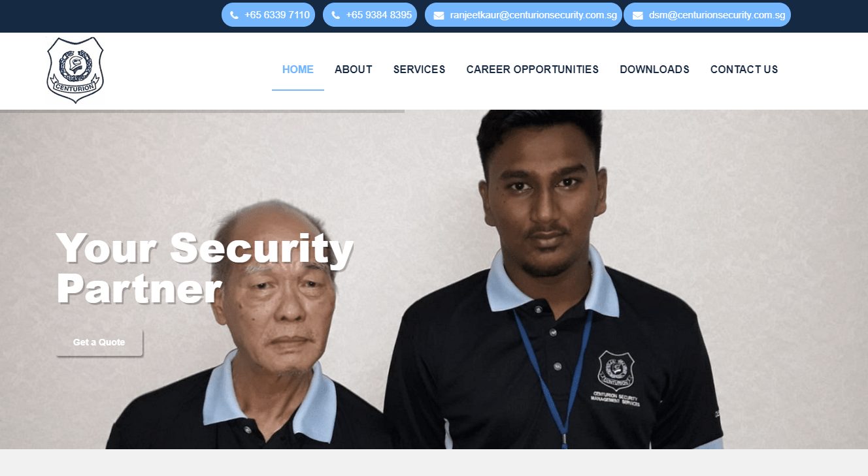Image resolution: width=868 pixels, height=476 pixels.
Task: Click the "Your Security Partner" headline
Action: [205, 268]
